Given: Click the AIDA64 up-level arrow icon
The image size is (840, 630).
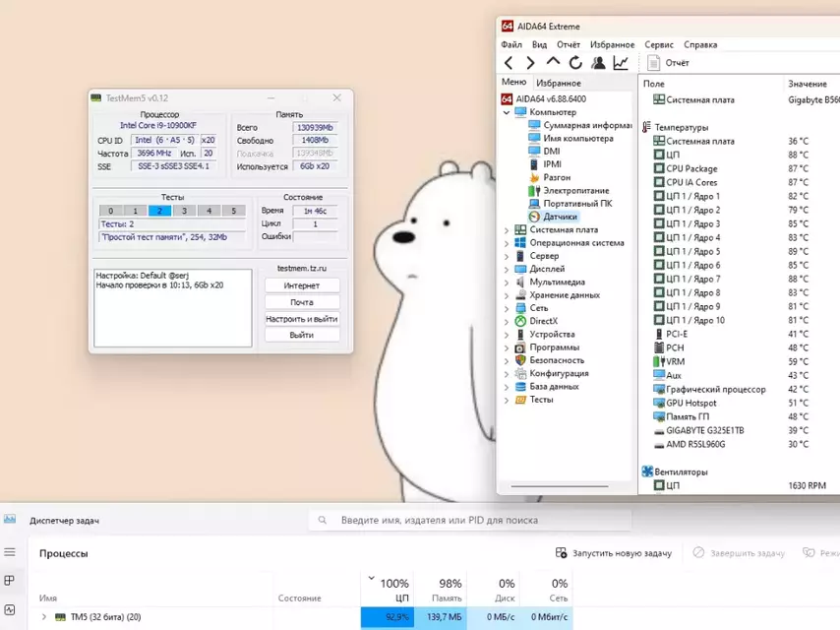Looking at the screenshot, I should coord(553,62).
